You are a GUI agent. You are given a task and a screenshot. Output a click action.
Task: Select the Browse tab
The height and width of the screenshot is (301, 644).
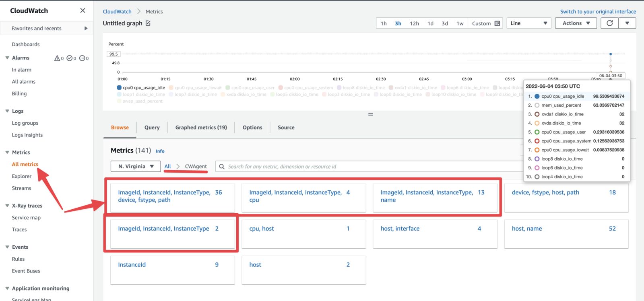click(x=120, y=128)
